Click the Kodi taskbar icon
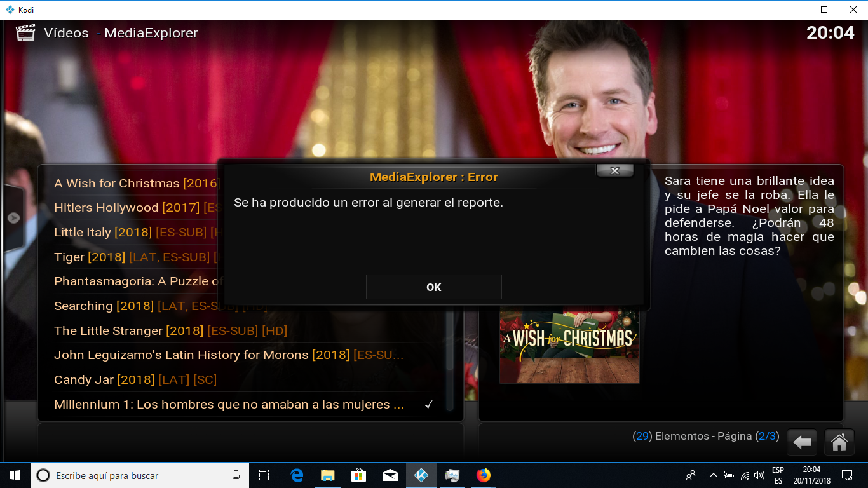This screenshot has width=868, height=488. pyautogui.click(x=421, y=475)
